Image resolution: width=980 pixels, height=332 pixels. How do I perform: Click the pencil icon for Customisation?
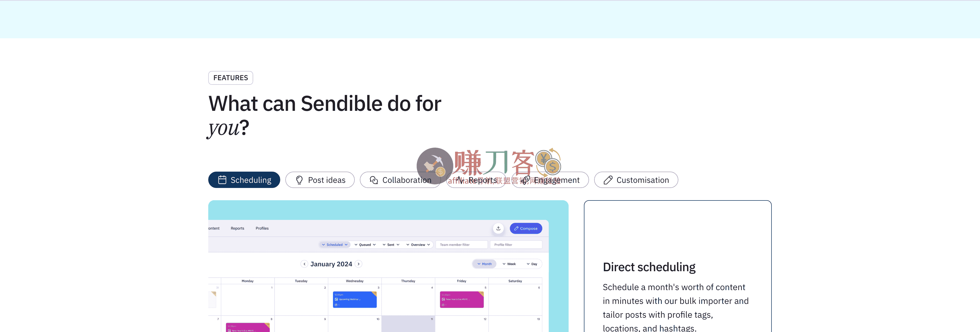point(608,180)
